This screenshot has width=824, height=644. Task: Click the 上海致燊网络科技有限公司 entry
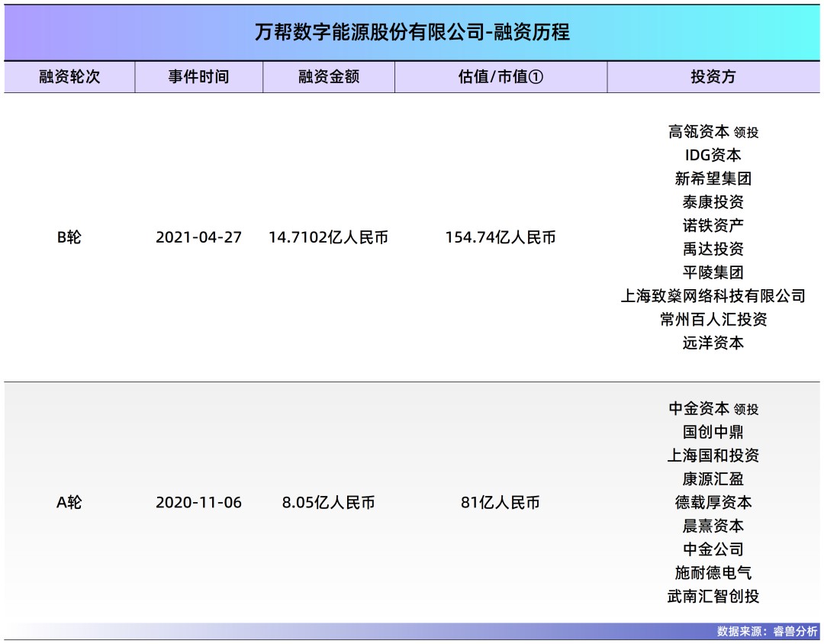point(714,296)
